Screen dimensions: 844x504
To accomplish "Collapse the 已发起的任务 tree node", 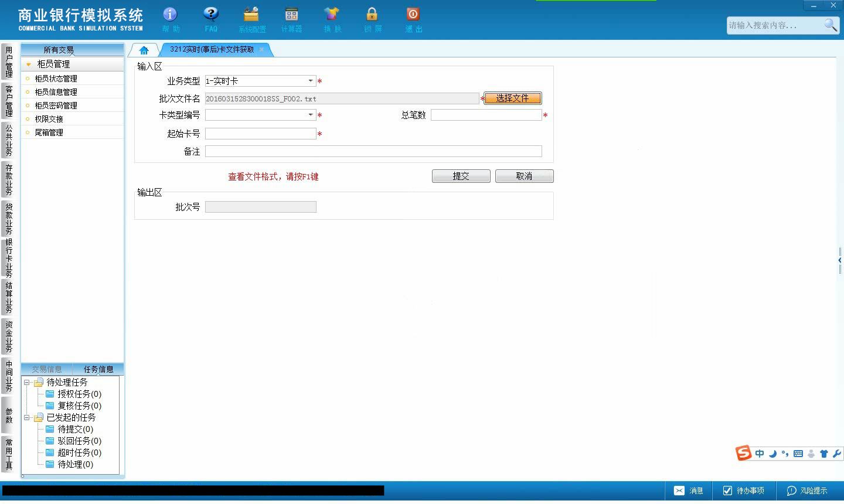I will click(x=26, y=418).
